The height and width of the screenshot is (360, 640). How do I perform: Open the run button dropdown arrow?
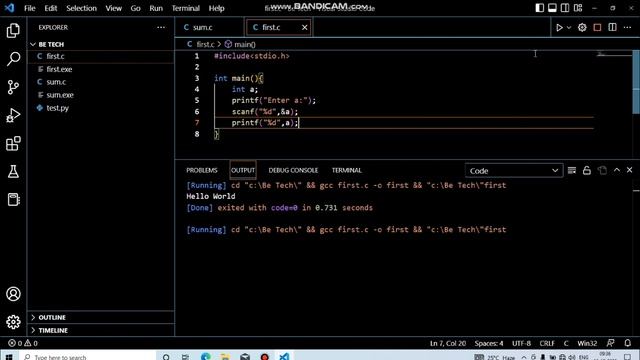coord(569,28)
